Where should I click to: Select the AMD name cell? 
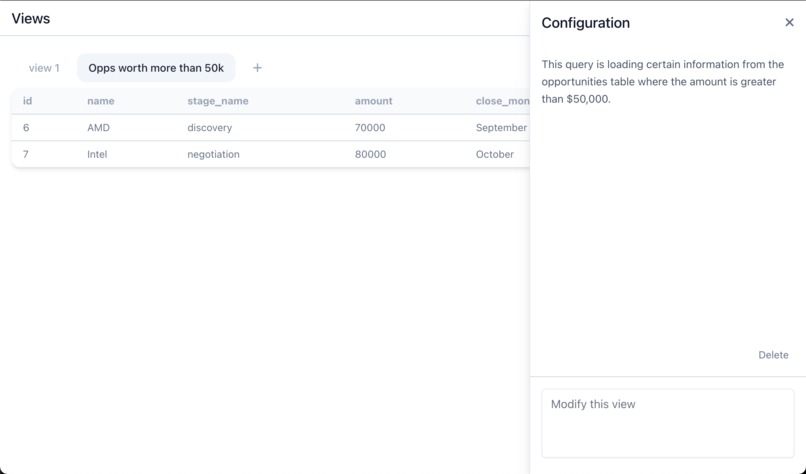click(98, 127)
